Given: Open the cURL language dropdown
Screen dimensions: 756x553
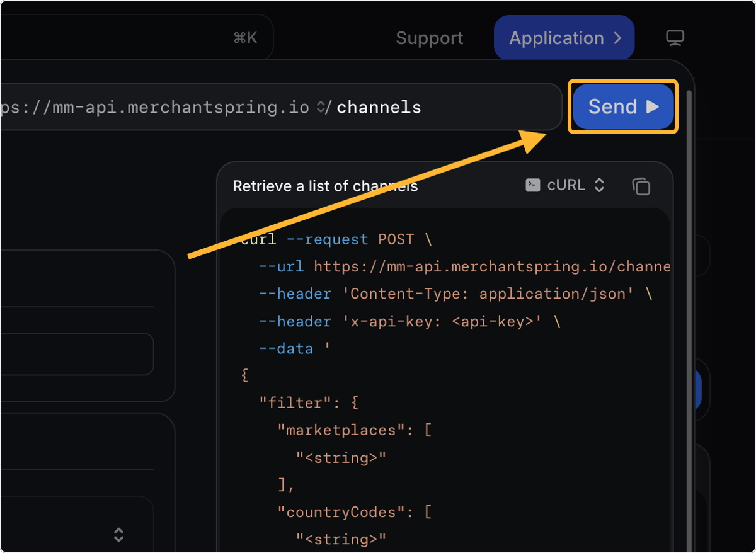Looking at the screenshot, I should click(x=565, y=185).
